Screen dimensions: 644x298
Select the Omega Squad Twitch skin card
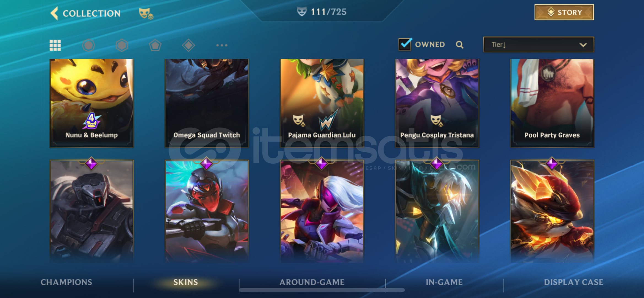click(x=207, y=103)
